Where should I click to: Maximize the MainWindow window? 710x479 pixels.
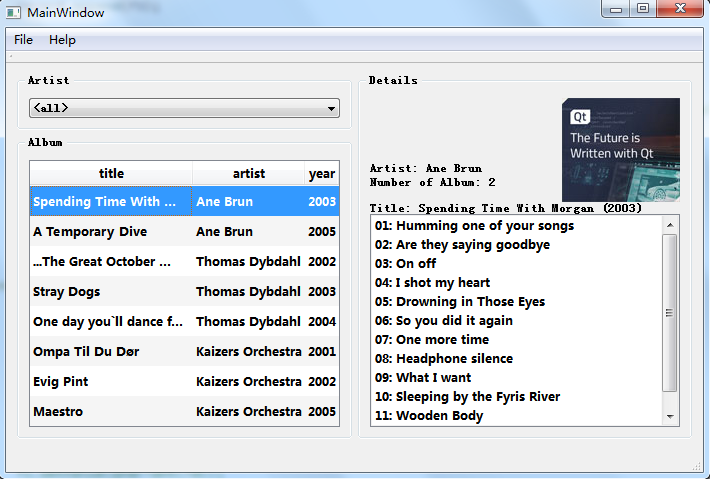643,9
